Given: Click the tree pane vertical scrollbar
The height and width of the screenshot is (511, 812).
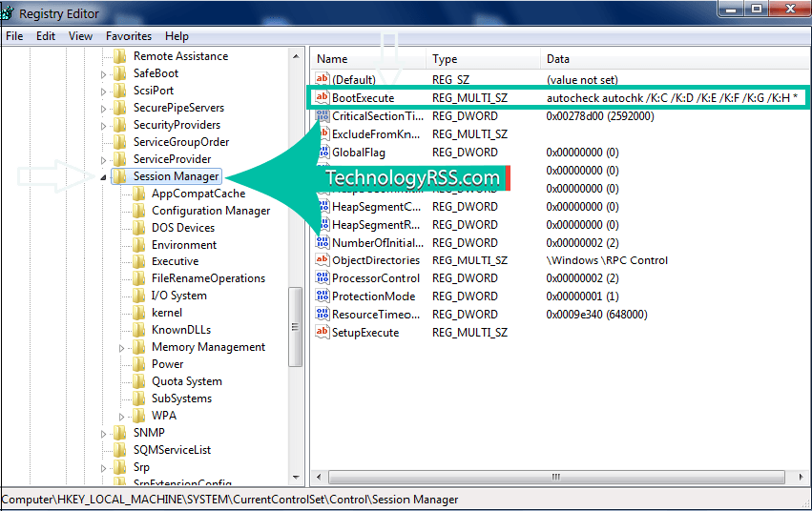Looking at the screenshot, I should (x=296, y=315).
